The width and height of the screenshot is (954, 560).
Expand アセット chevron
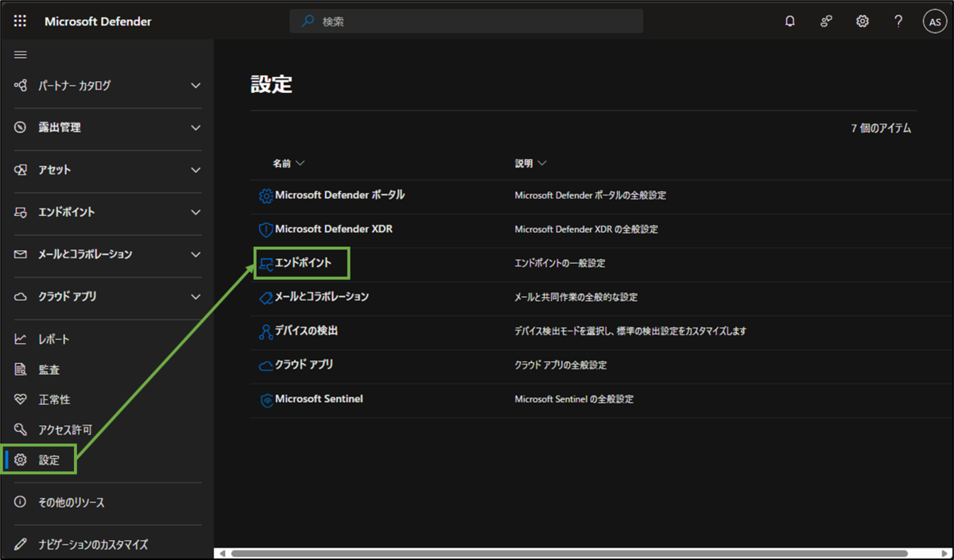coord(196,170)
